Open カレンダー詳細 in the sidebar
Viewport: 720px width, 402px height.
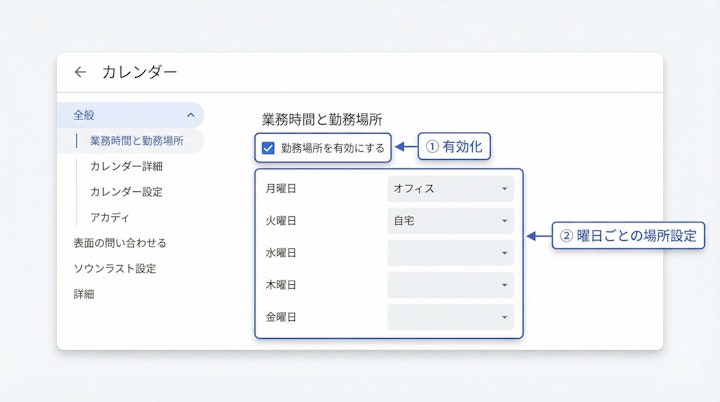[126, 166]
